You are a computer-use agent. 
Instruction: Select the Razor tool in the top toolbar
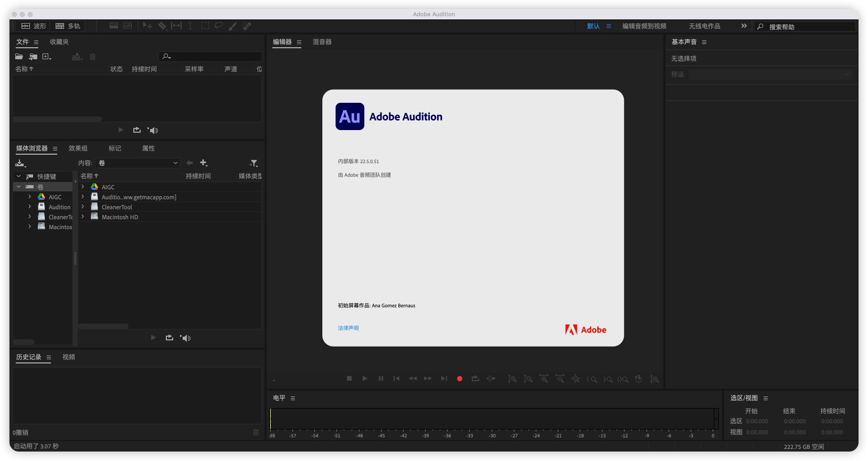coord(162,26)
